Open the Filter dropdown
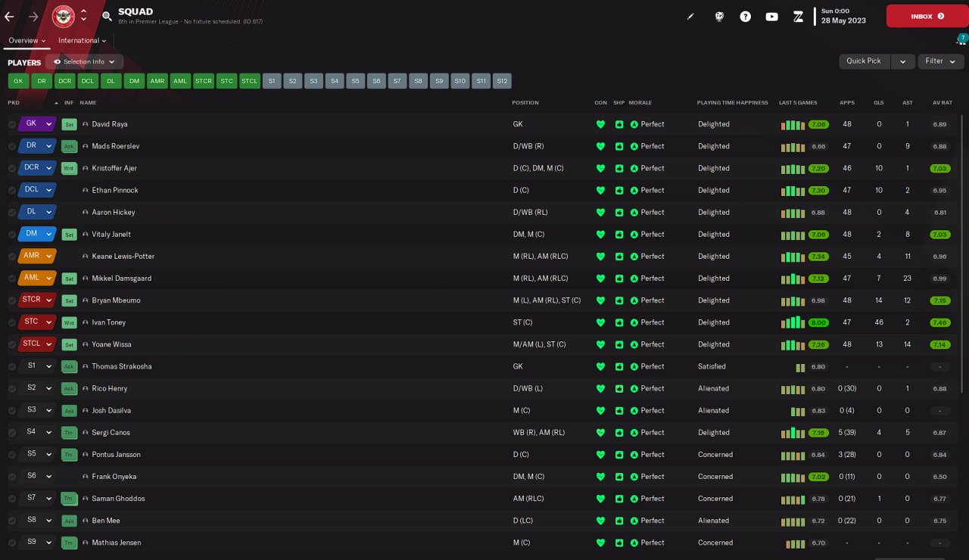Image resolution: width=969 pixels, height=560 pixels. (940, 61)
